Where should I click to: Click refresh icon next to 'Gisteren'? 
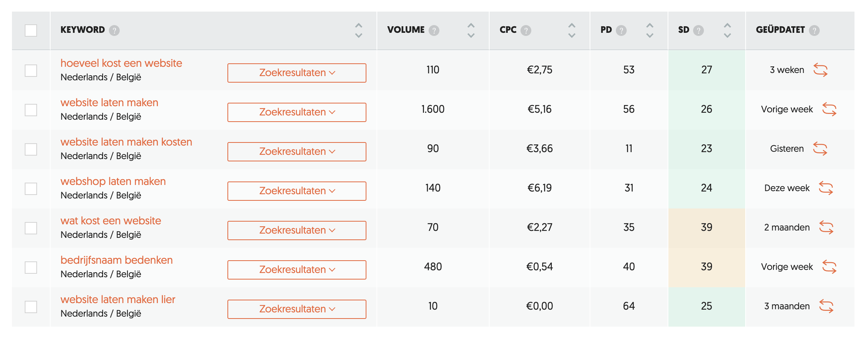coord(820,149)
